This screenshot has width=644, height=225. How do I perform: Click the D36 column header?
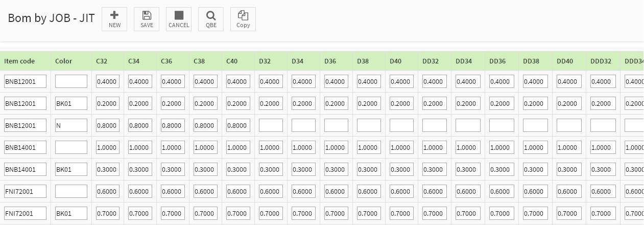(330, 61)
